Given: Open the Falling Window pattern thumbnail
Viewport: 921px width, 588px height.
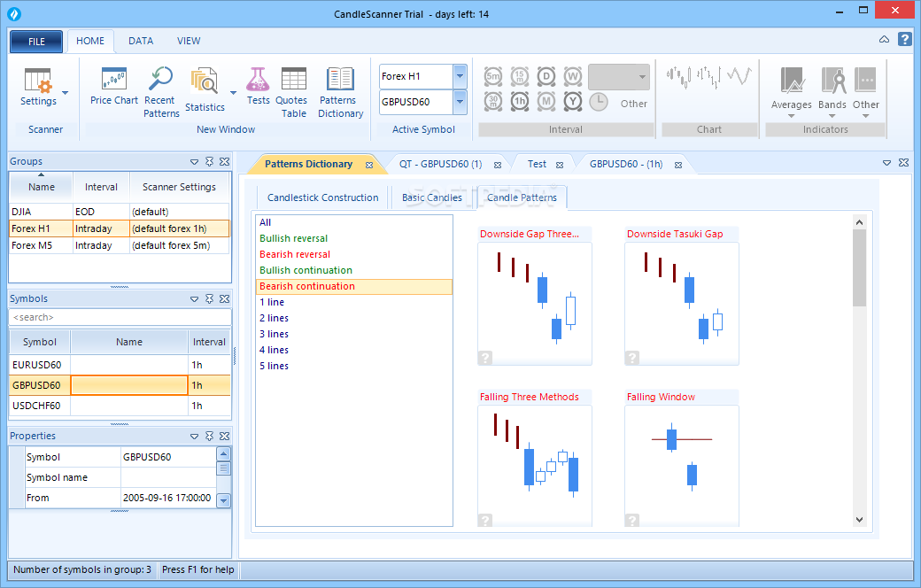Looking at the screenshot, I should coord(681,467).
